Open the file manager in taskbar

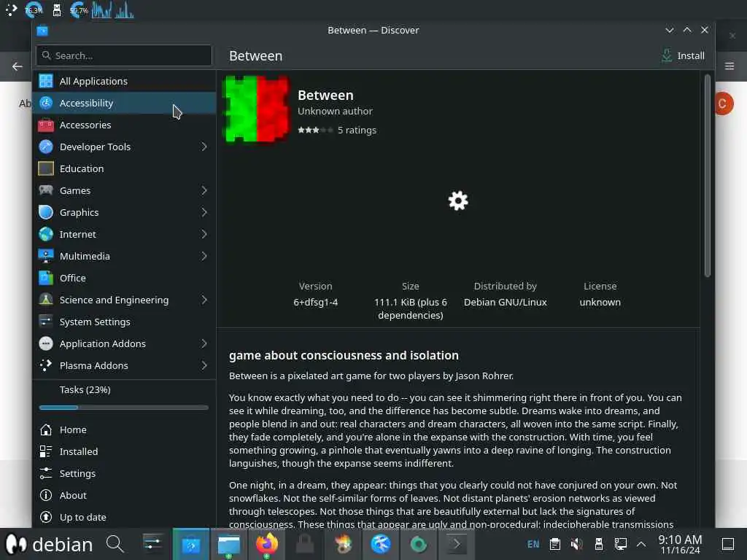tap(228, 544)
